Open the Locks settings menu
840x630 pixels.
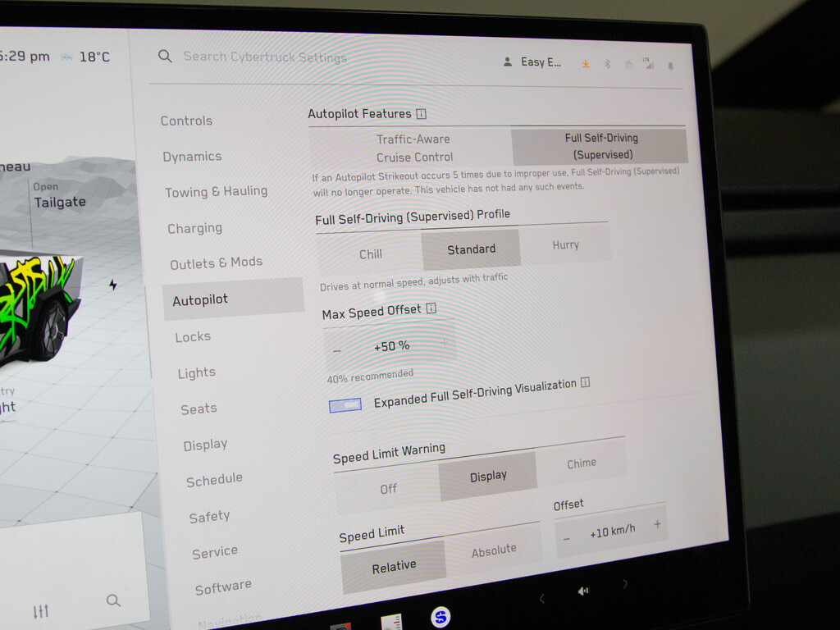(193, 337)
